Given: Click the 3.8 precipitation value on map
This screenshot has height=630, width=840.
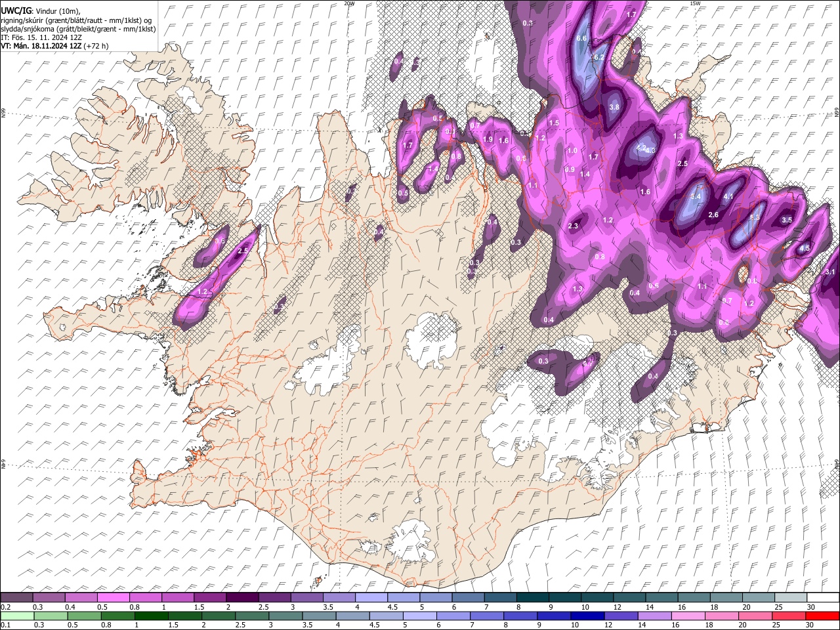Looking at the screenshot, I should pyautogui.click(x=614, y=107).
